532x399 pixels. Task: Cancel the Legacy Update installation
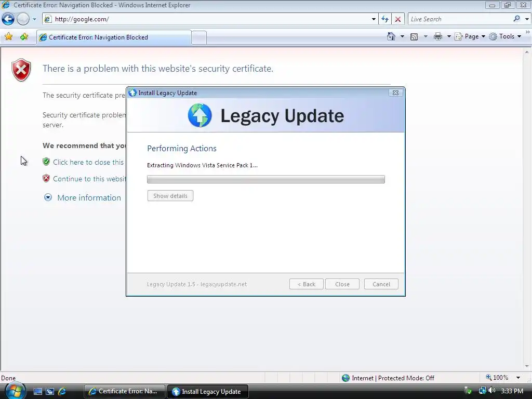click(381, 284)
